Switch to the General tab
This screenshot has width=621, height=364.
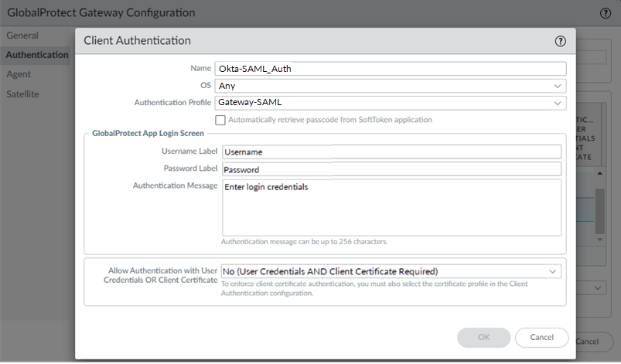click(22, 36)
